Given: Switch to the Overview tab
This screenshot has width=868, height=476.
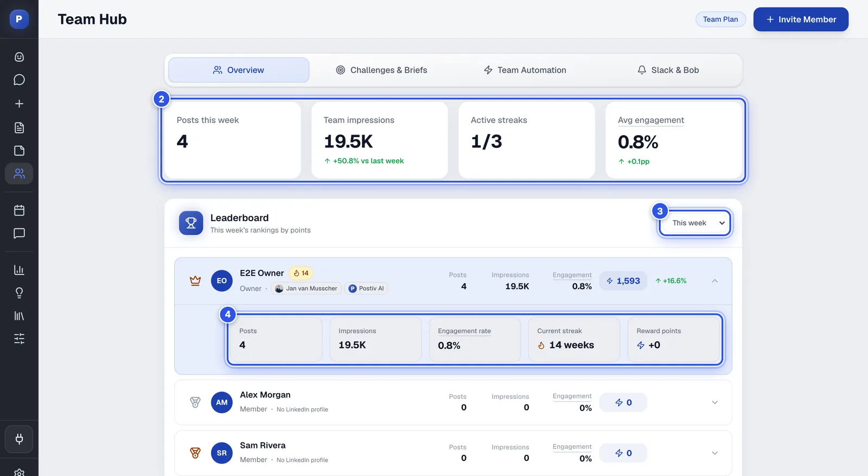Looking at the screenshot, I should 239,70.
